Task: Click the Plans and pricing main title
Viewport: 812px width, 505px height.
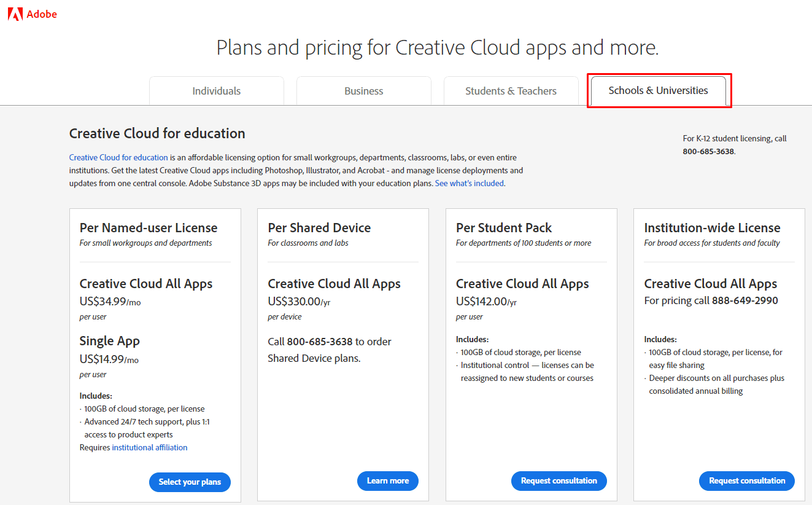Action: (x=438, y=47)
